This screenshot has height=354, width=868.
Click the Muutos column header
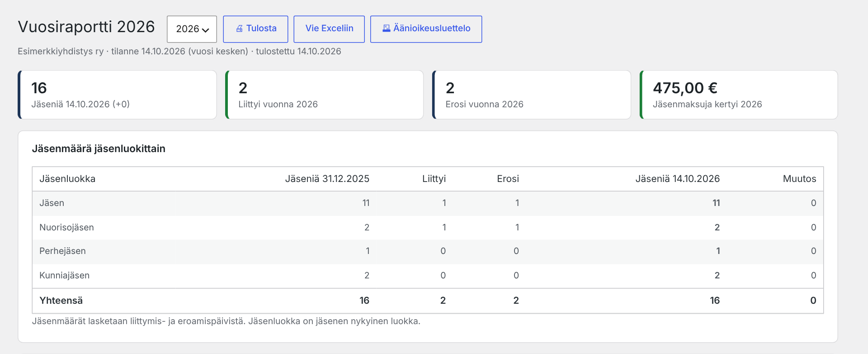tap(799, 179)
